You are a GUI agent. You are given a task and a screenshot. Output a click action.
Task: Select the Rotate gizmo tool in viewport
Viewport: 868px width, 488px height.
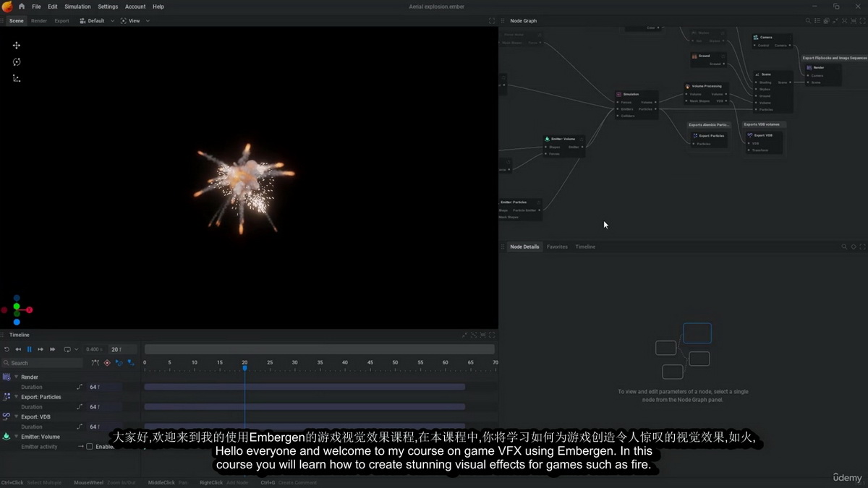tap(17, 62)
